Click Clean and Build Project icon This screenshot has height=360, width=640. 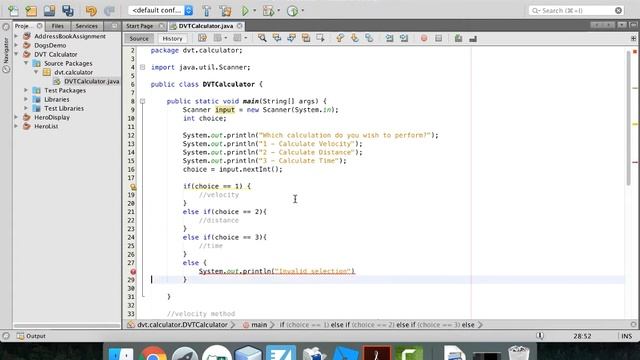[x=225, y=10]
